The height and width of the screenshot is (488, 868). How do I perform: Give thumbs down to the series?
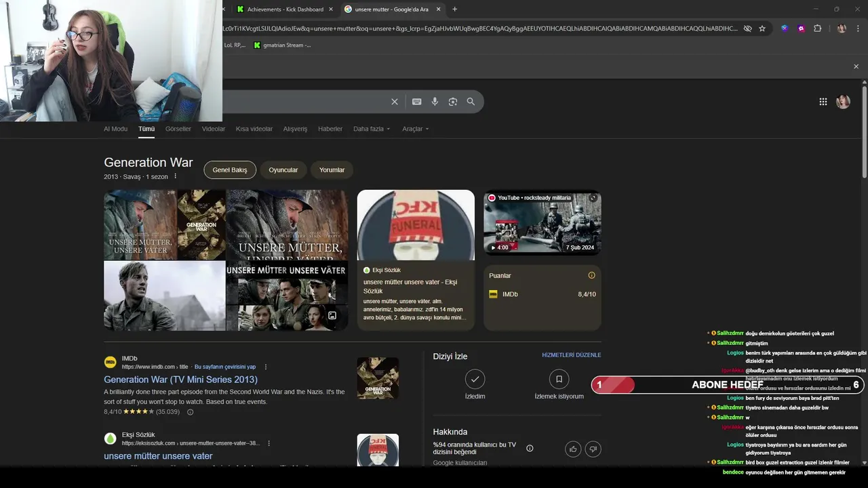tap(593, 449)
